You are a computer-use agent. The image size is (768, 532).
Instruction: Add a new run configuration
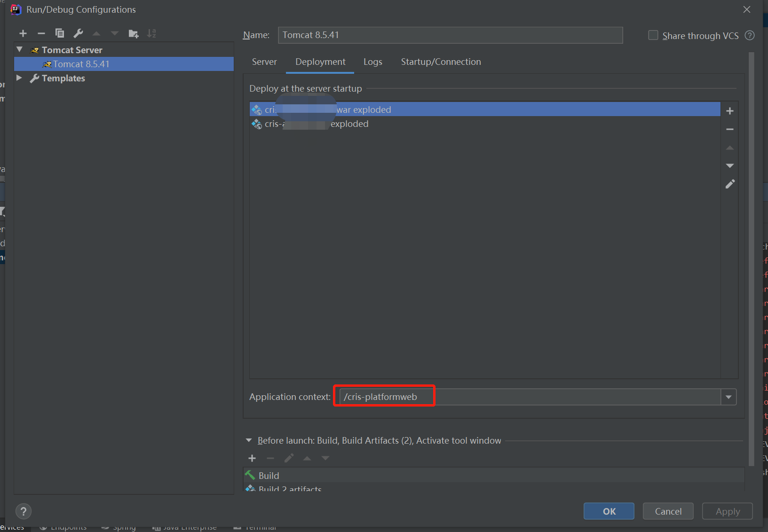pyautogui.click(x=23, y=33)
